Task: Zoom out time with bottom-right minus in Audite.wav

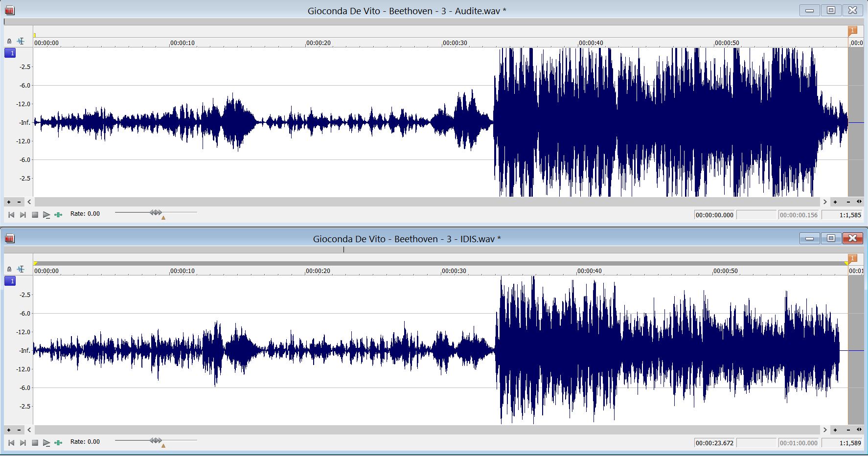Action: tap(848, 202)
